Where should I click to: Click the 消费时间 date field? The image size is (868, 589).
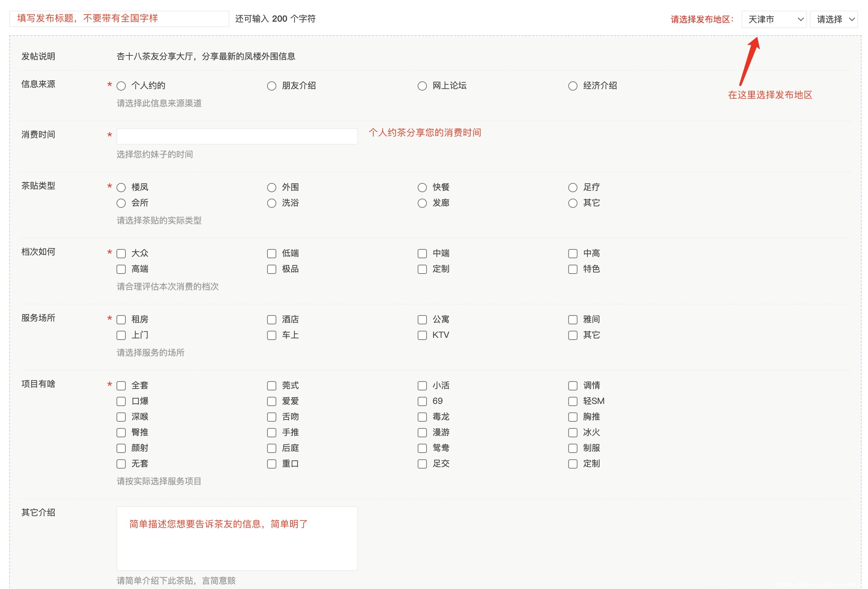coord(237,136)
